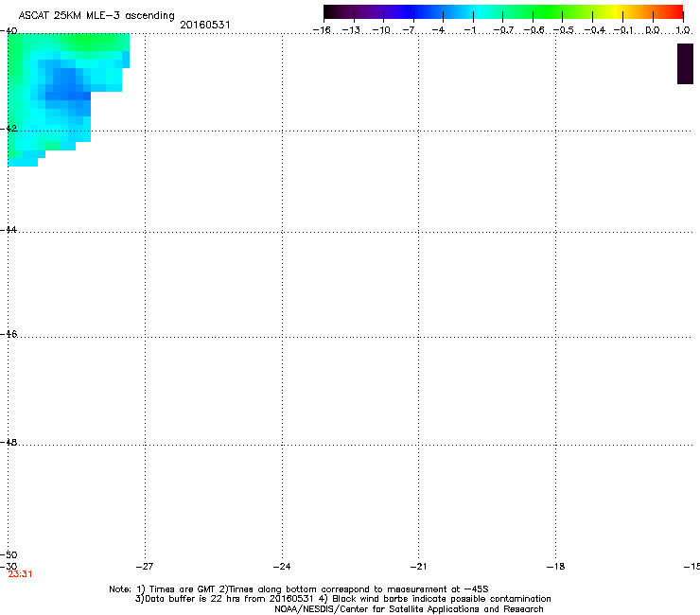Click the 'ASCAT 25KM MLE-3 ascending' title
Screen dimensions: 700x615
click(96, 16)
